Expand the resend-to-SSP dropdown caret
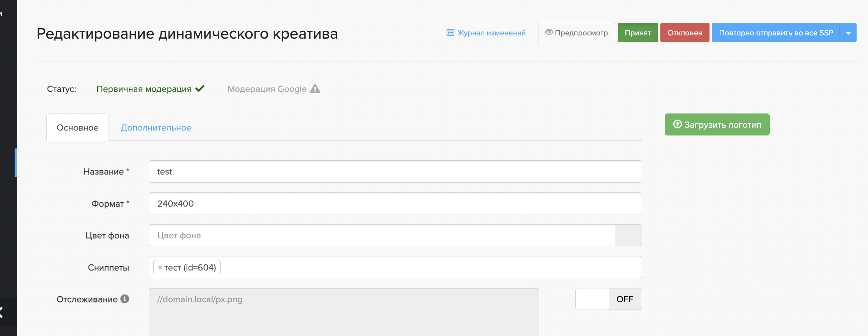Viewport: 868px width, 336px height. (x=848, y=33)
